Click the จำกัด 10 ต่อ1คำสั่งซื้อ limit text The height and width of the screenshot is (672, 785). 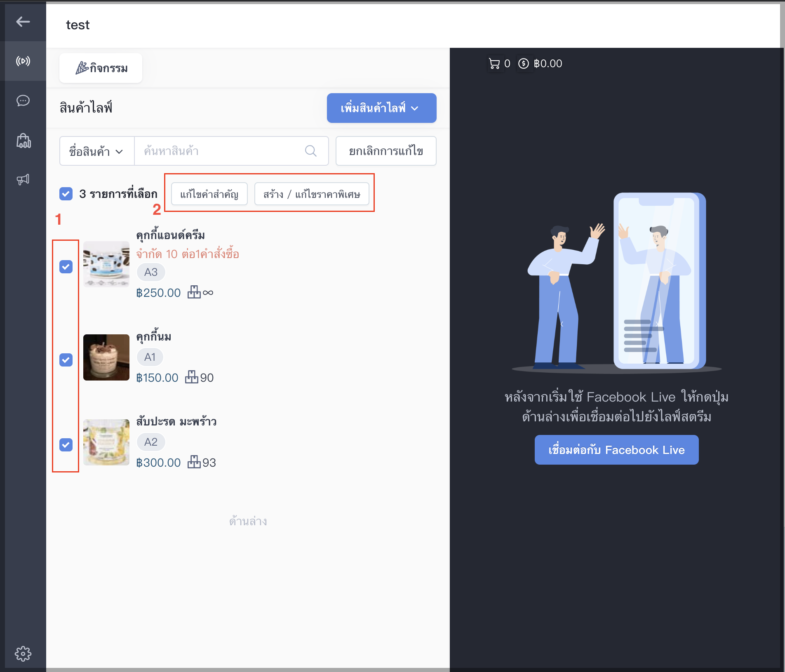click(188, 254)
